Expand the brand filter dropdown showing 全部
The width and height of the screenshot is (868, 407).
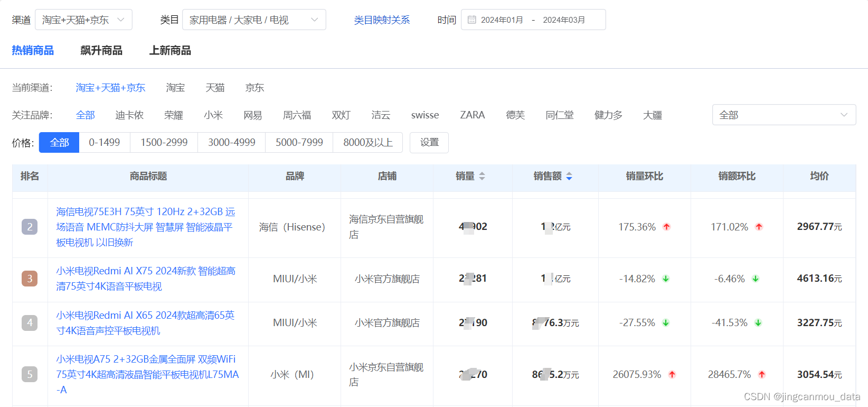(x=784, y=115)
